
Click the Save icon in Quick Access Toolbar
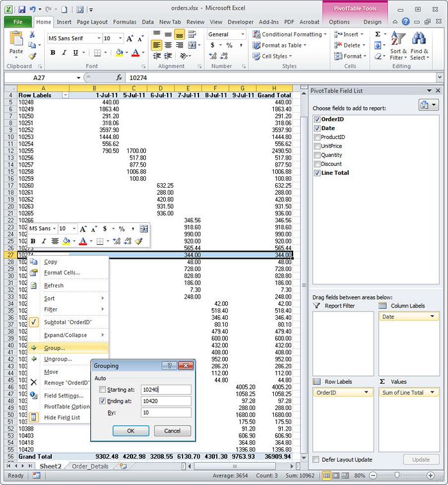tap(22, 10)
